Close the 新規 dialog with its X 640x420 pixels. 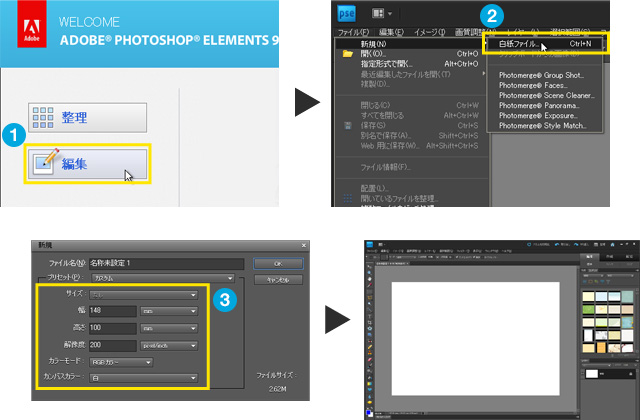[304, 245]
